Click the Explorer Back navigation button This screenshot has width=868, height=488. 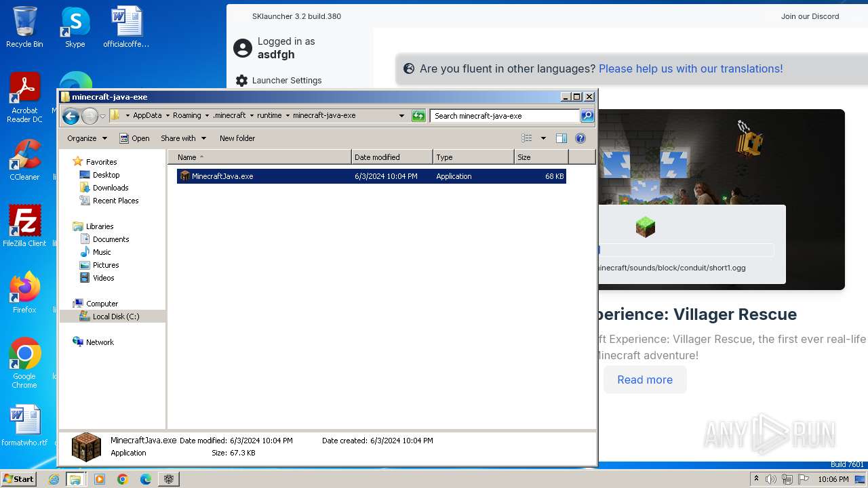[x=71, y=117]
